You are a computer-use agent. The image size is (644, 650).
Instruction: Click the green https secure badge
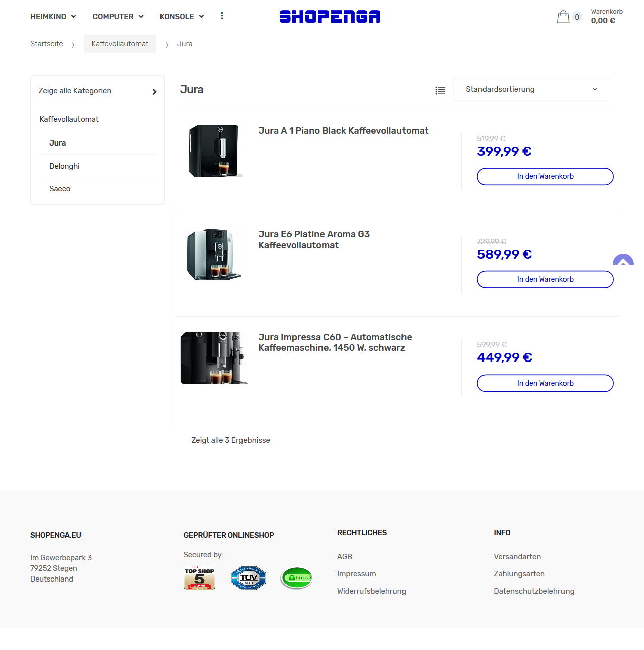click(296, 578)
